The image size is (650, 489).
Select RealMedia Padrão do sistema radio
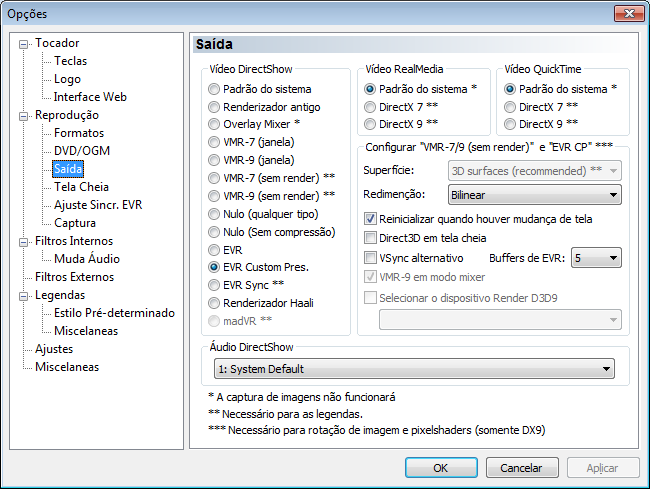pyautogui.click(x=370, y=89)
